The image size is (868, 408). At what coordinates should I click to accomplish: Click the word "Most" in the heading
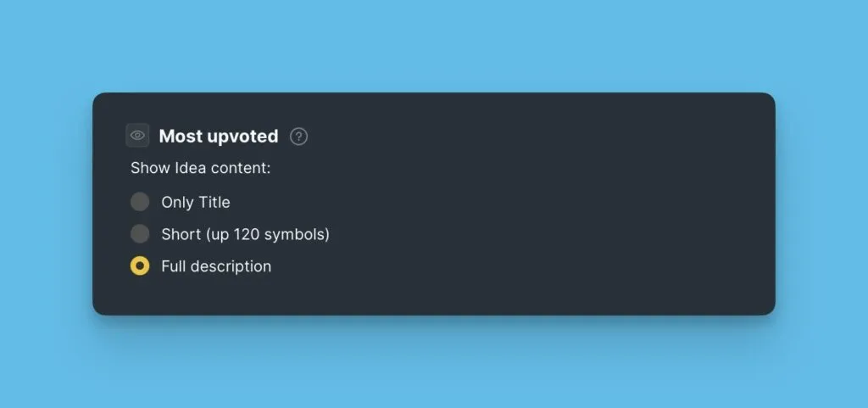[178, 136]
